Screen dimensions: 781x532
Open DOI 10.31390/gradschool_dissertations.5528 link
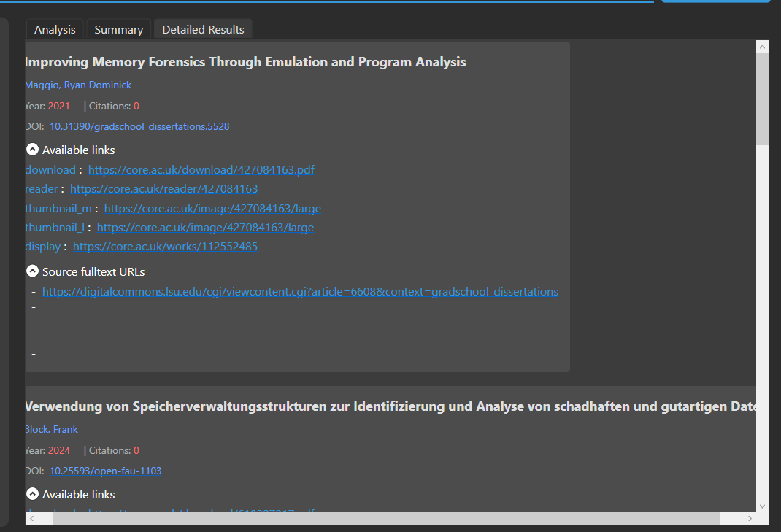tap(139, 126)
